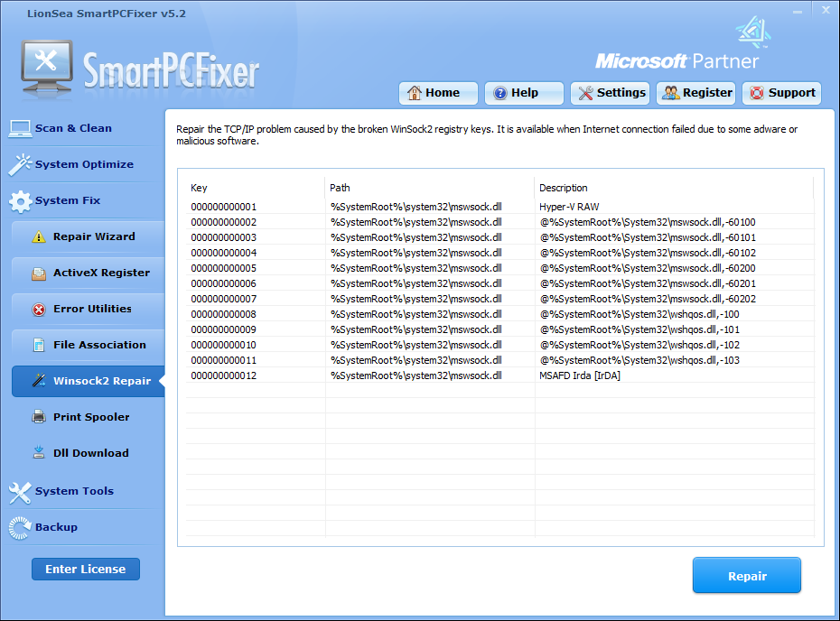840x621 pixels.
Task: Click the File Association document icon
Action: [x=39, y=346]
